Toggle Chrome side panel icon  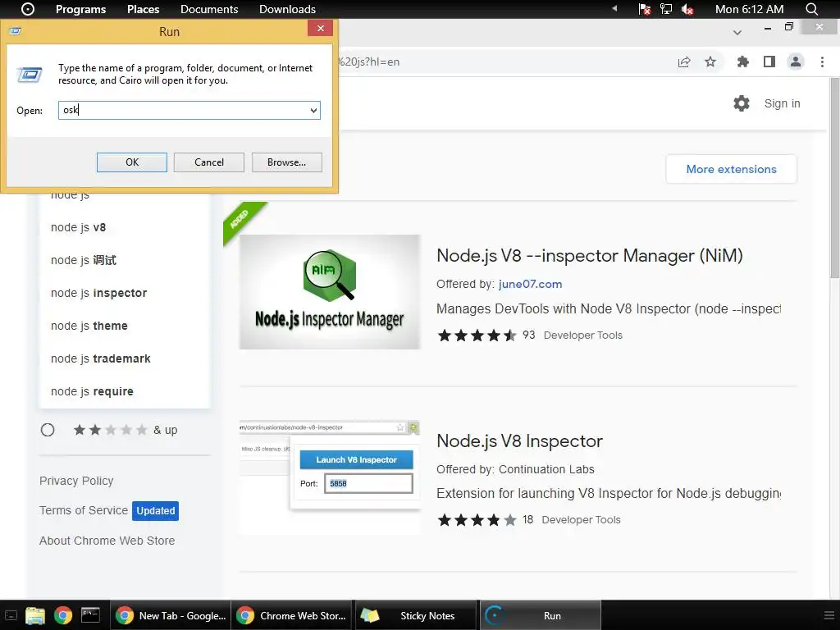769,62
